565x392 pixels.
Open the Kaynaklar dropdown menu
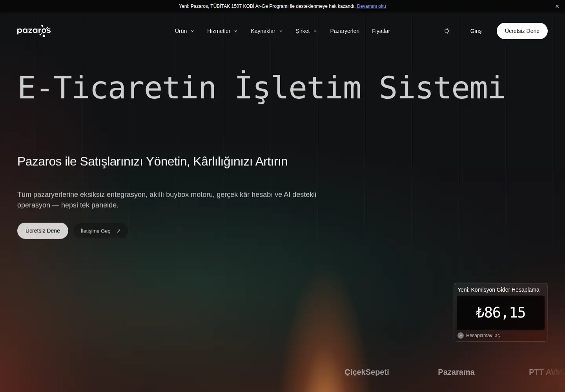pyautogui.click(x=267, y=31)
